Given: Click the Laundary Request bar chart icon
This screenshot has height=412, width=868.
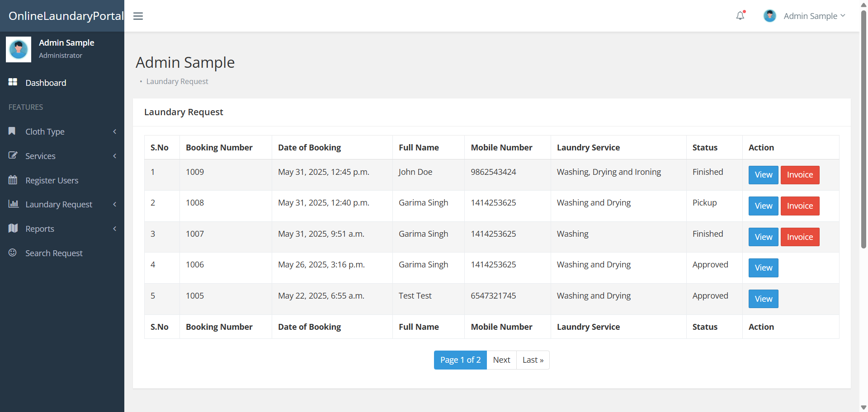Looking at the screenshot, I should click(13, 204).
